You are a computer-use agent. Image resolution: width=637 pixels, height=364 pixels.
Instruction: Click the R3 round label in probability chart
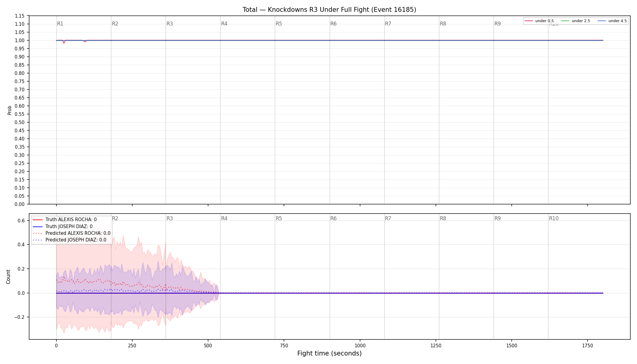click(x=170, y=24)
